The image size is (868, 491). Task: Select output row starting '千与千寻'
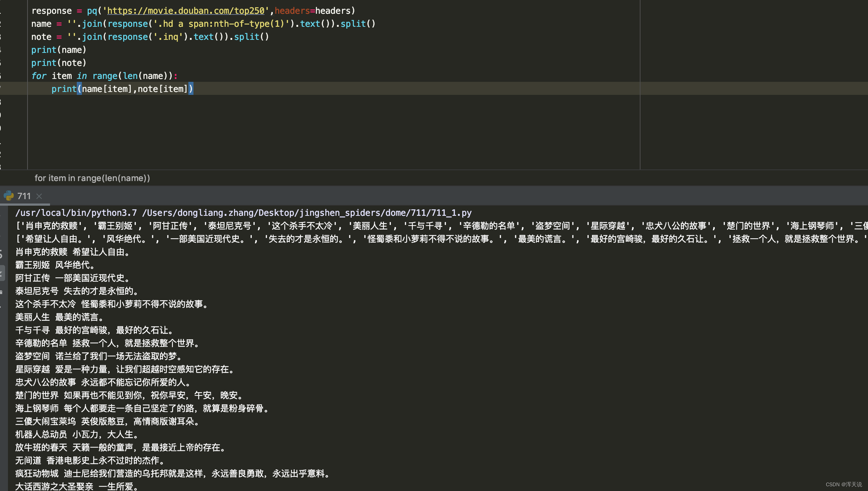pyautogui.click(x=96, y=330)
